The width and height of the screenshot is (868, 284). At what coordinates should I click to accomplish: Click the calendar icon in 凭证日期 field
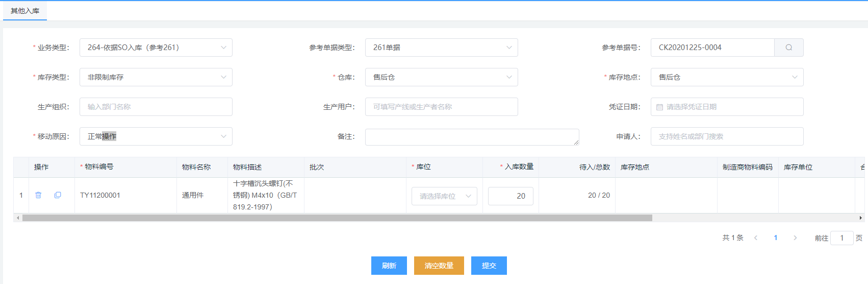pos(659,107)
